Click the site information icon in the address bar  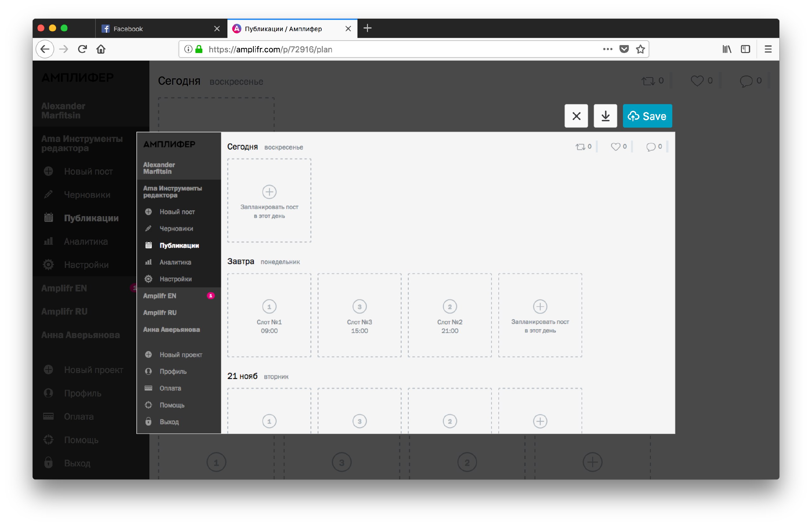(x=188, y=49)
